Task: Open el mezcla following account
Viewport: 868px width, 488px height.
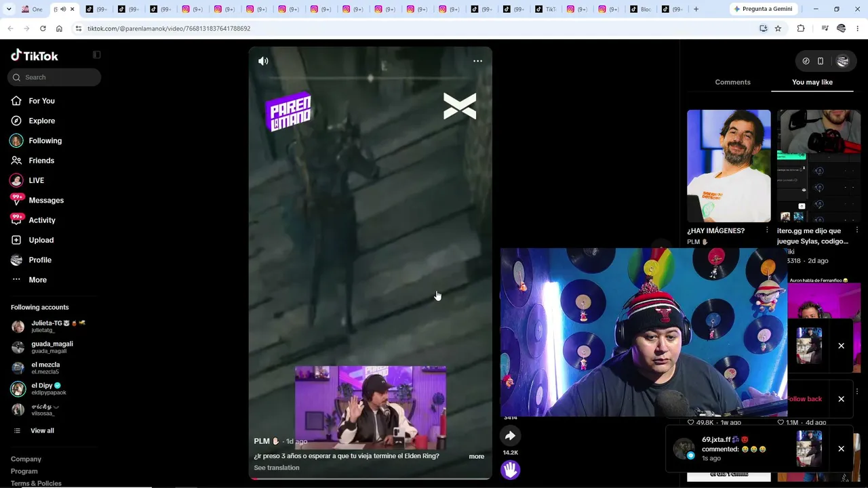Action: (45, 368)
